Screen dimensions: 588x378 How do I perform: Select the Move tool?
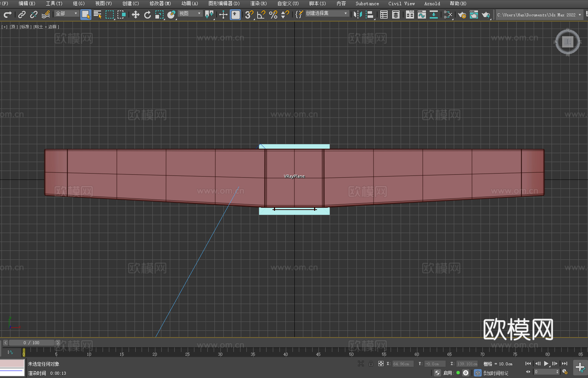[x=136, y=14]
